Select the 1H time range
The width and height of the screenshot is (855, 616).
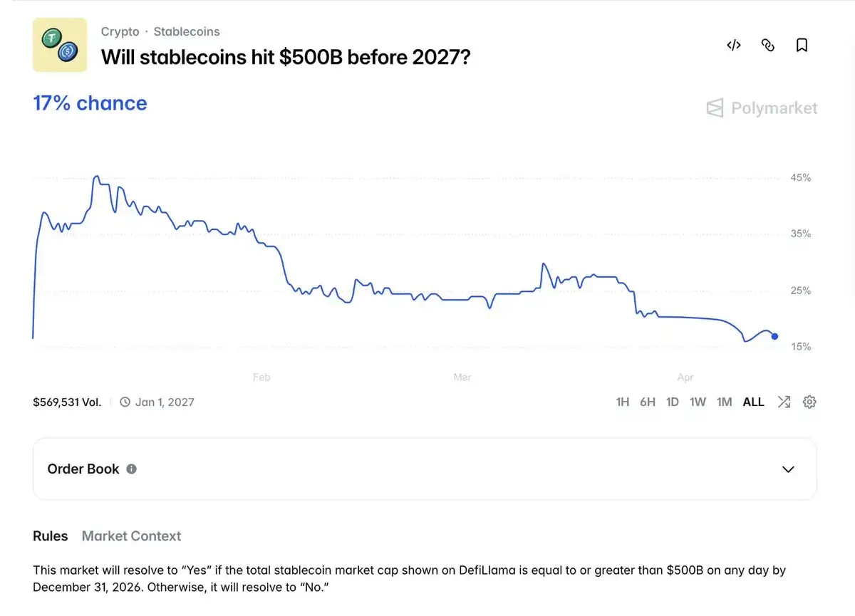[x=622, y=402]
